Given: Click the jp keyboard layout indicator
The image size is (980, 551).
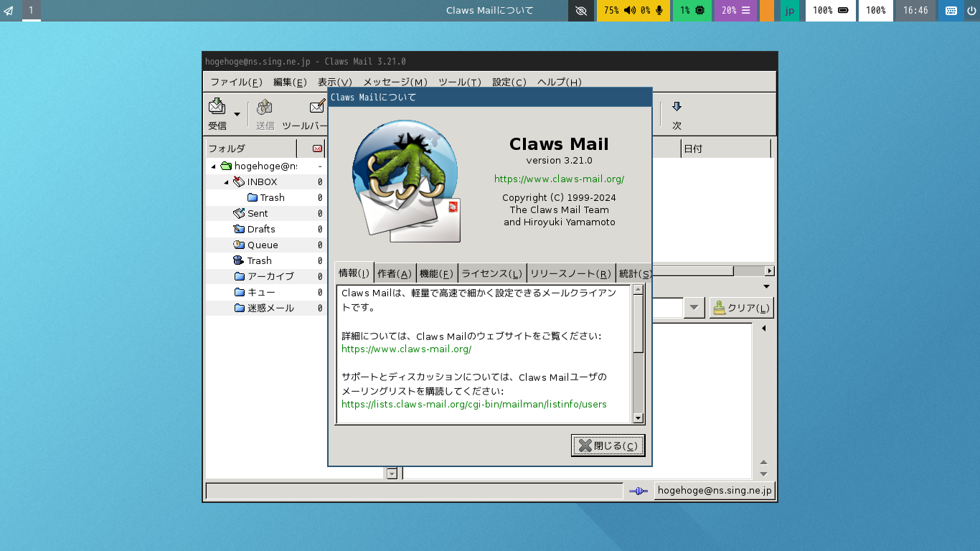Looking at the screenshot, I should coord(790,10).
